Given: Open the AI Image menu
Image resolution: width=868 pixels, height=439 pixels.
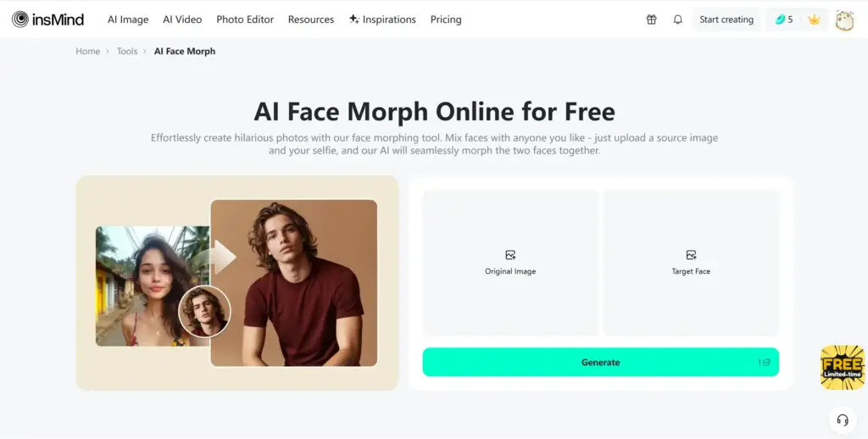Looking at the screenshot, I should [128, 19].
